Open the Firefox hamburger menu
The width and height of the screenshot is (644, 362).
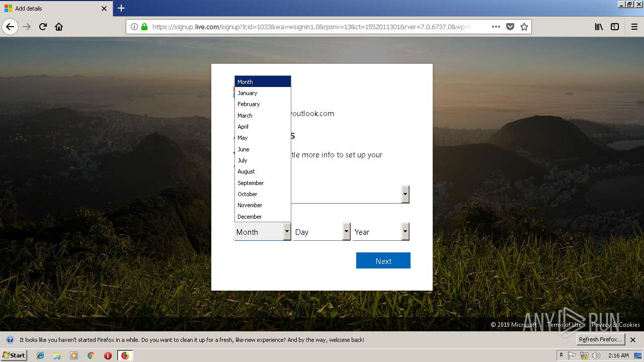click(x=634, y=27)
